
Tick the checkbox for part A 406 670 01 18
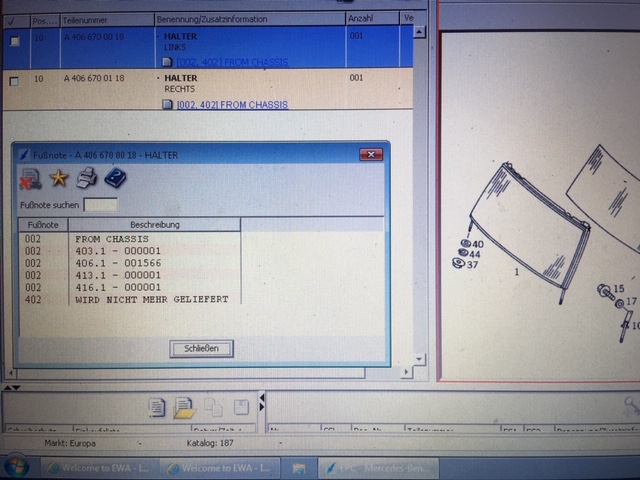[x=14, y=81]
